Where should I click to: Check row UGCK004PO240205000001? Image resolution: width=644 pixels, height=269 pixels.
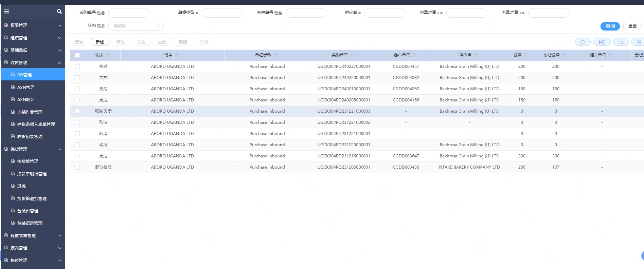(x=77, y=100)
